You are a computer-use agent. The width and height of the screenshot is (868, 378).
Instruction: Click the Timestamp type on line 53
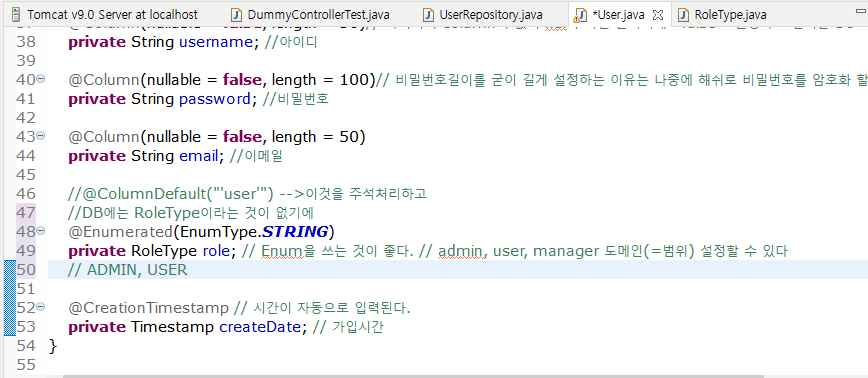(x=172, y=327)
